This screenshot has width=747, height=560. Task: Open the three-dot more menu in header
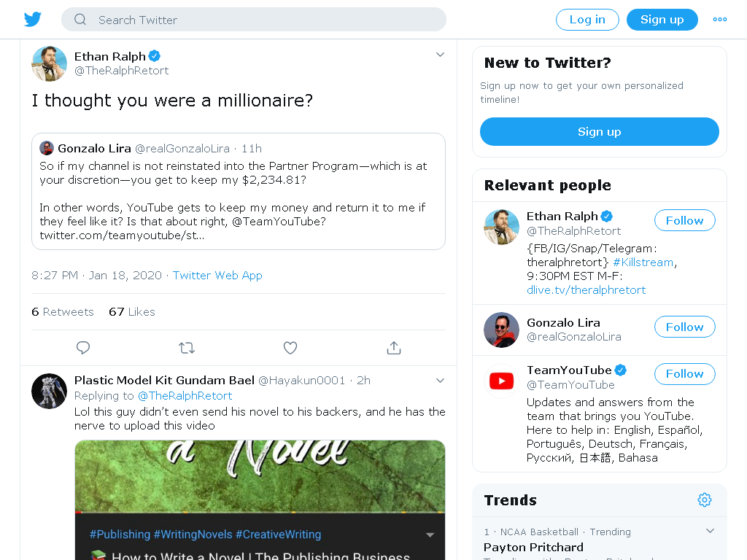tap(720, 20)
